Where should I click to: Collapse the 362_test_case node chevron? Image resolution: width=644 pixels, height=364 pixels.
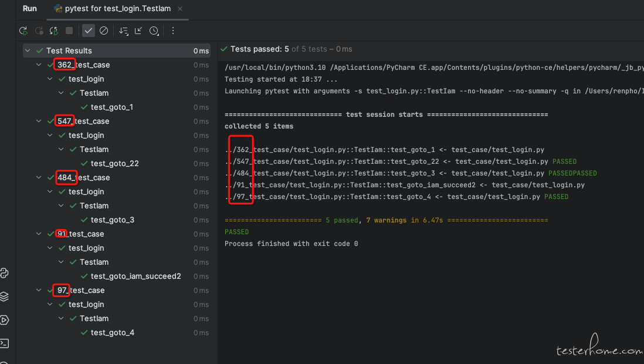39,65
